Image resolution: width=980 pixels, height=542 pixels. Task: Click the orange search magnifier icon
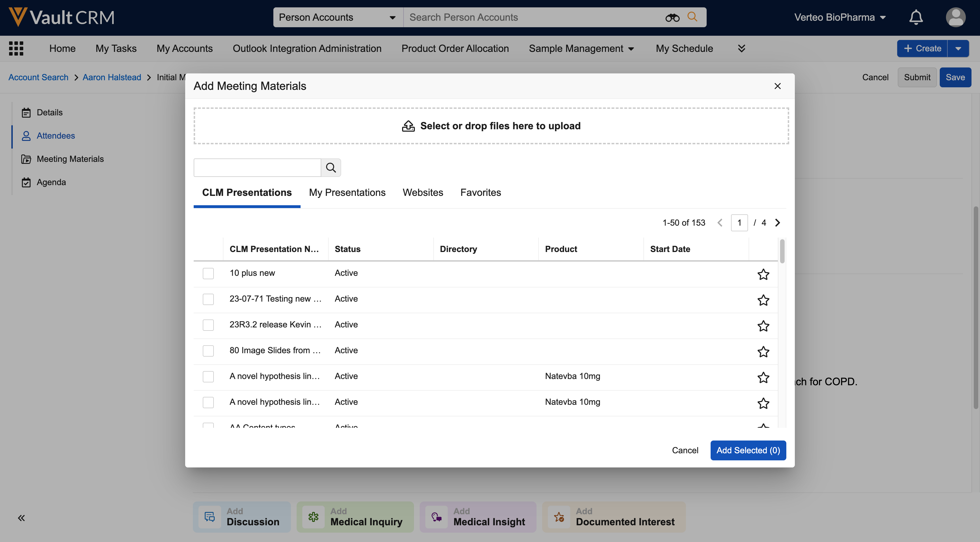tap(692, 17)
